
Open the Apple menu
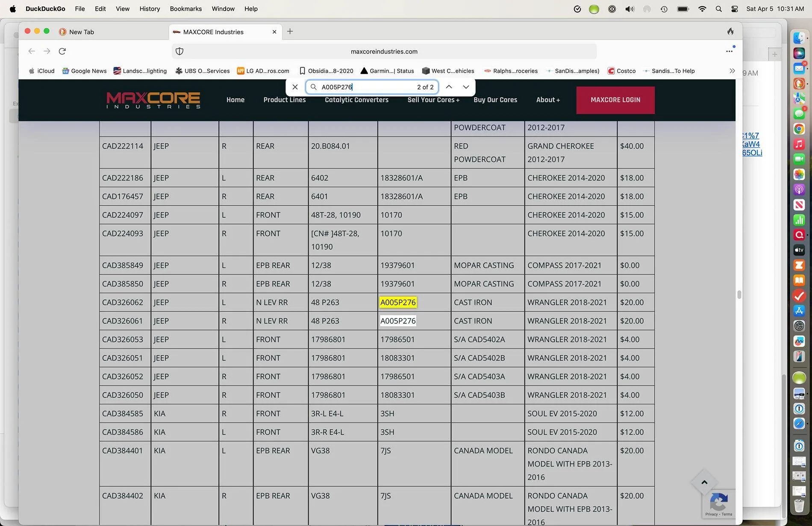pos(13,9)
